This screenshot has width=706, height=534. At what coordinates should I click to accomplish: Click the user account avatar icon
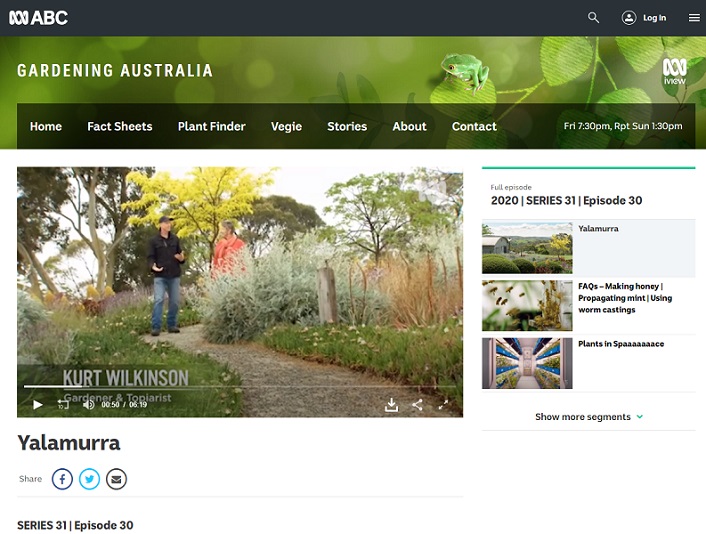(629, 18)
